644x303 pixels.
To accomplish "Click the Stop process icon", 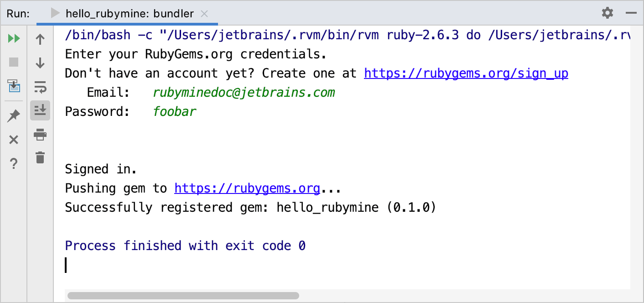I will pyautogui.click(x=14, y=63).
